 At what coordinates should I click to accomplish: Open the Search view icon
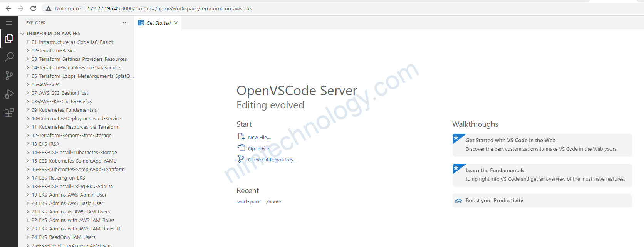pyautogui.click(x=9, y=57)
